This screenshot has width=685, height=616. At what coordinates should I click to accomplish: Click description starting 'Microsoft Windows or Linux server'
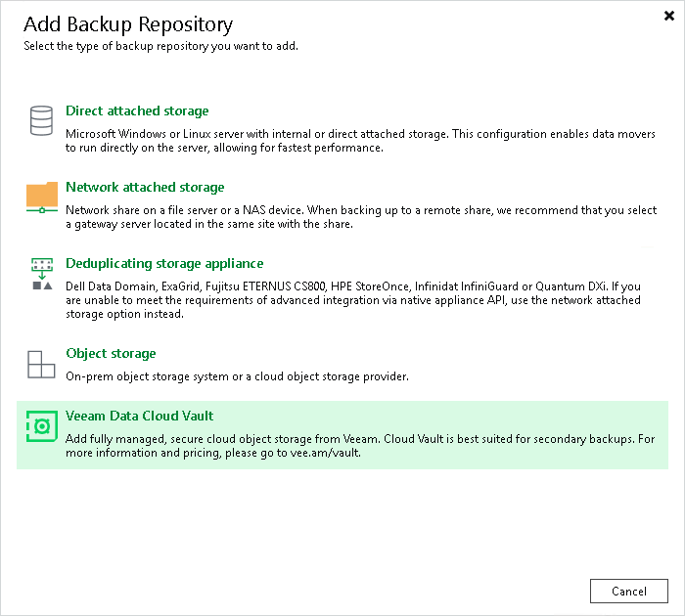pos(360,141)
